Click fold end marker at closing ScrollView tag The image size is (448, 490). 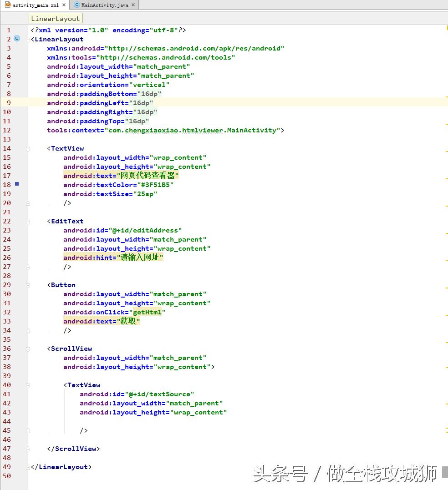(x=28, y=449)
